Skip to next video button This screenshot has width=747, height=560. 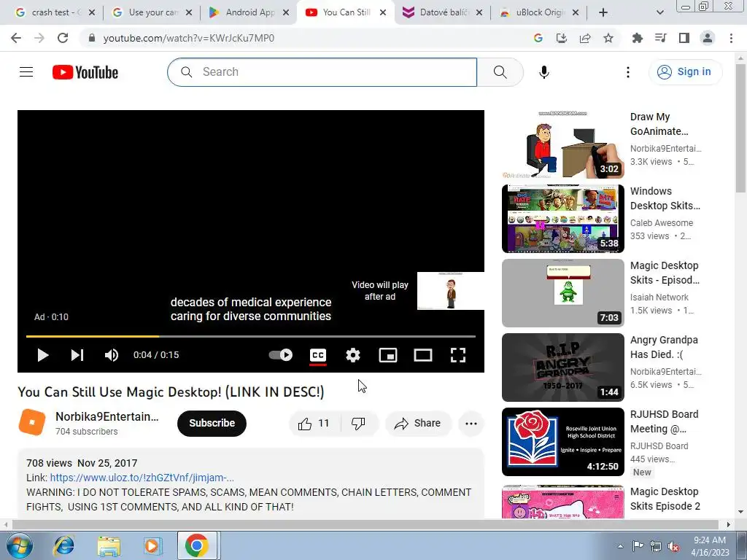[x=77, y=355]
